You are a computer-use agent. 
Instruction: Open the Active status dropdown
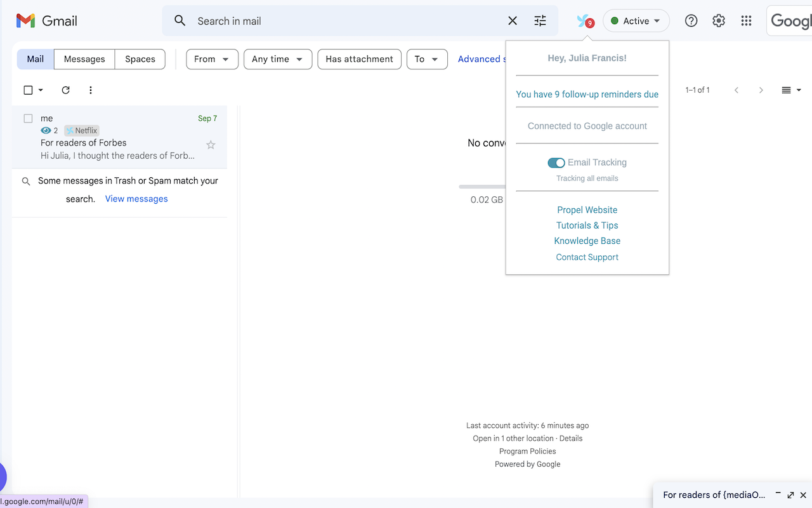click(636, 20)
